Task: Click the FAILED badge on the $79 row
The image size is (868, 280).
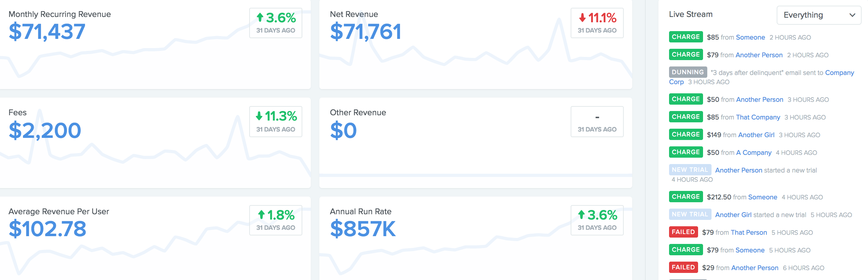Action: click(684, 232)
